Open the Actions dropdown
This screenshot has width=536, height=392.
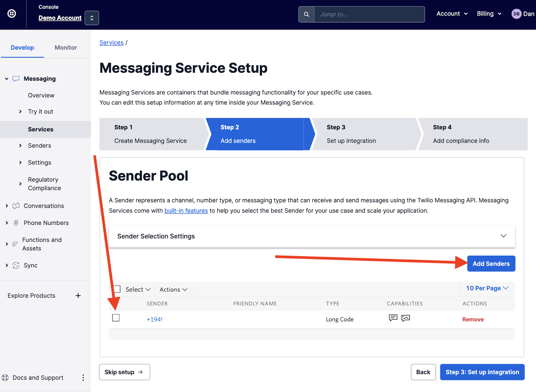[x=173, y=290]
